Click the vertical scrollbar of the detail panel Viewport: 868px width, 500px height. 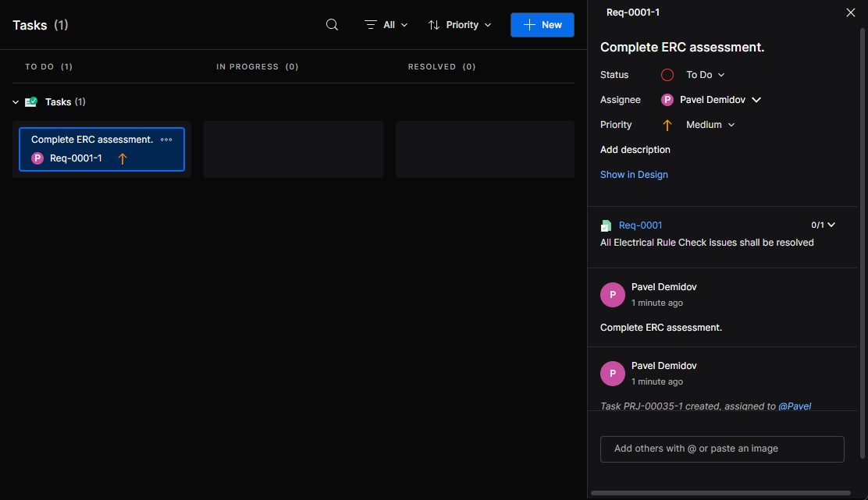point(863,243)
